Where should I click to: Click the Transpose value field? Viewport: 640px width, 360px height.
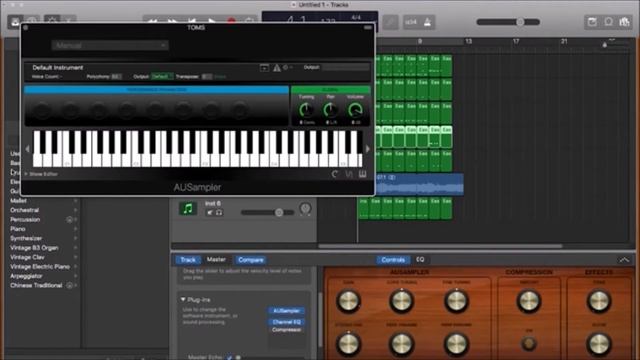[207, 76]
